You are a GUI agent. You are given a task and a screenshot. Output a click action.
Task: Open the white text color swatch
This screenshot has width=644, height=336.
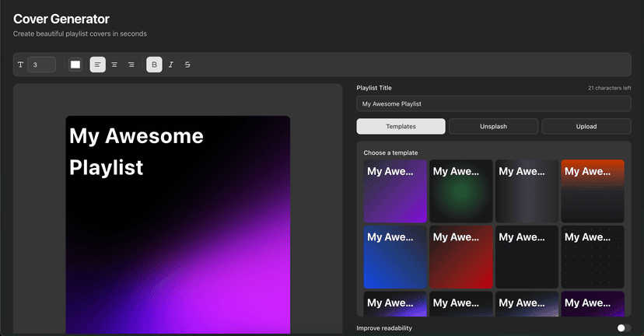75,65
